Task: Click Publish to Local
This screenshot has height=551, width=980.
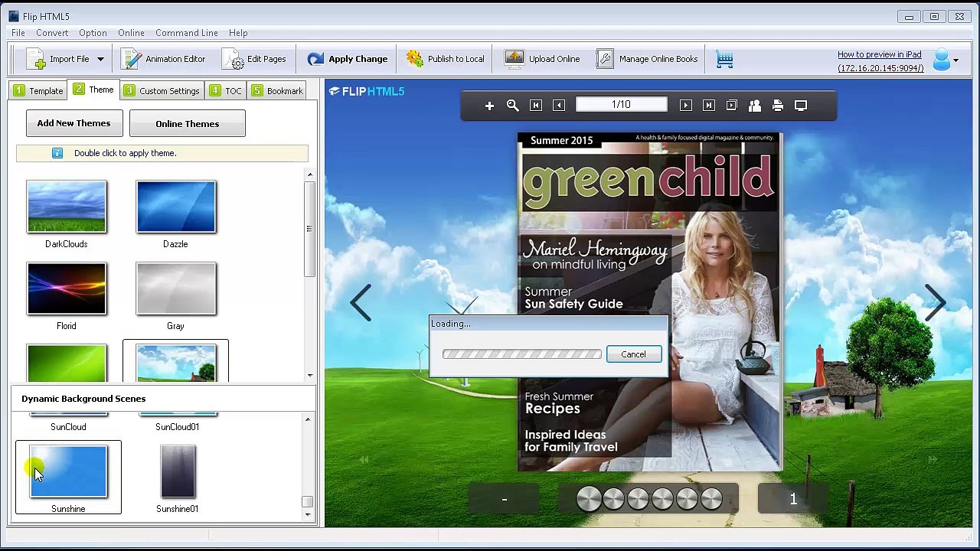Action: (446, 59)
